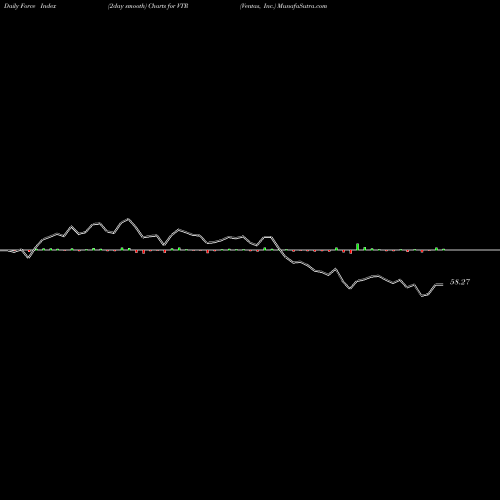Click the 'Daily Force Index' title text
The height and width of the screenshot is (500, 500).
coord(30,6)
